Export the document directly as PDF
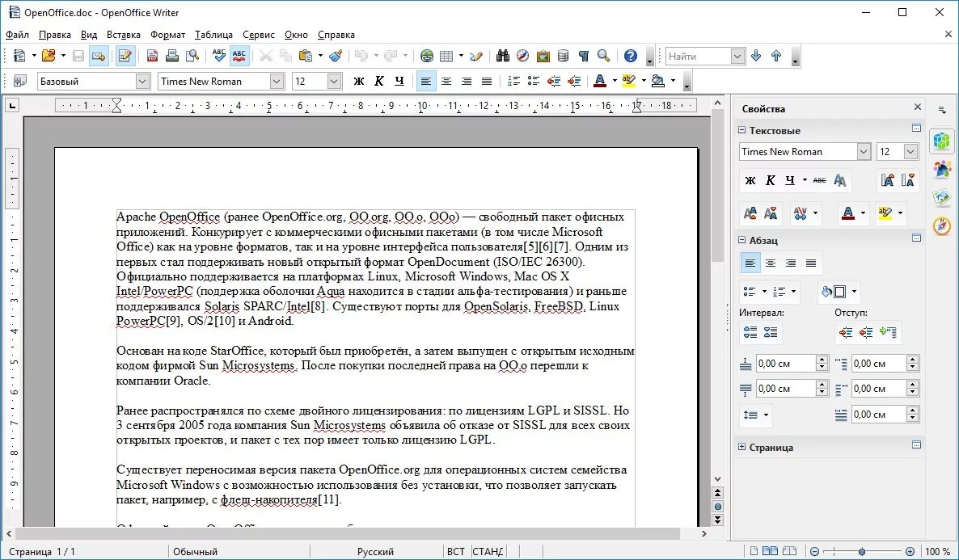959x560 pixels. (152, 56)
